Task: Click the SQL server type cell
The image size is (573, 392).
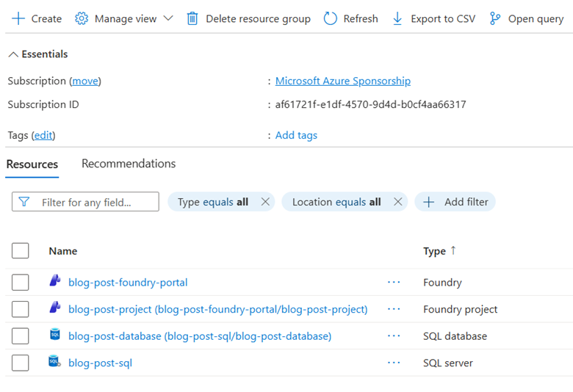Action: (448, 363)
